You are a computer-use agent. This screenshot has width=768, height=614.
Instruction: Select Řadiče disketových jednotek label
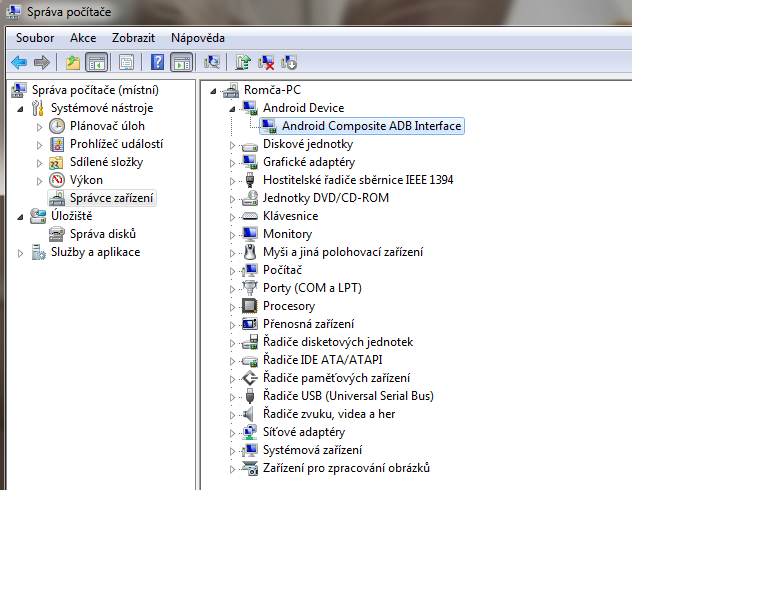[x=337, y=342]
